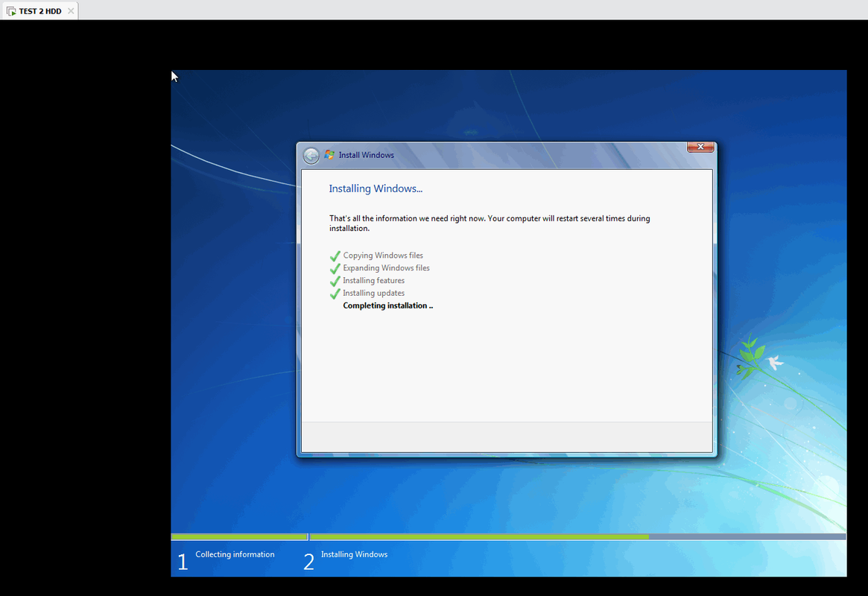
Task: Click the 'Expanding Windows files' text
Action: 387,268
